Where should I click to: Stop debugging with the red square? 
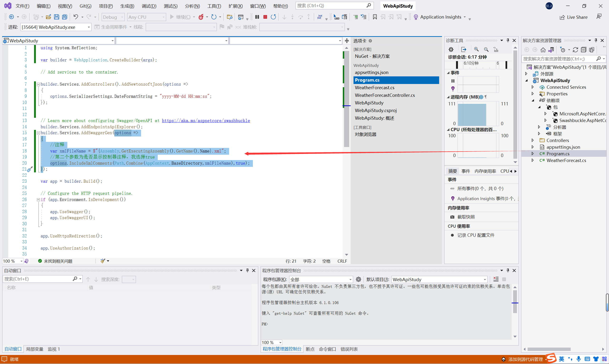[265, 17]
